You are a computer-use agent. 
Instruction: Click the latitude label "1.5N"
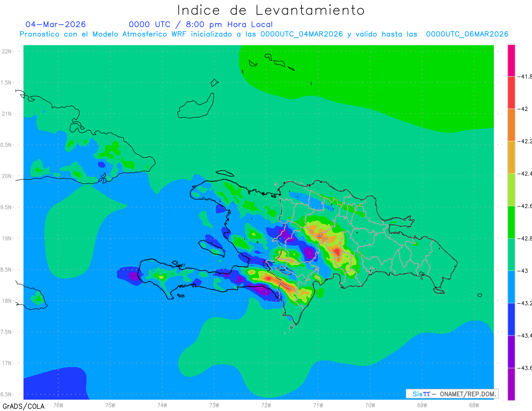pos(6,82)
